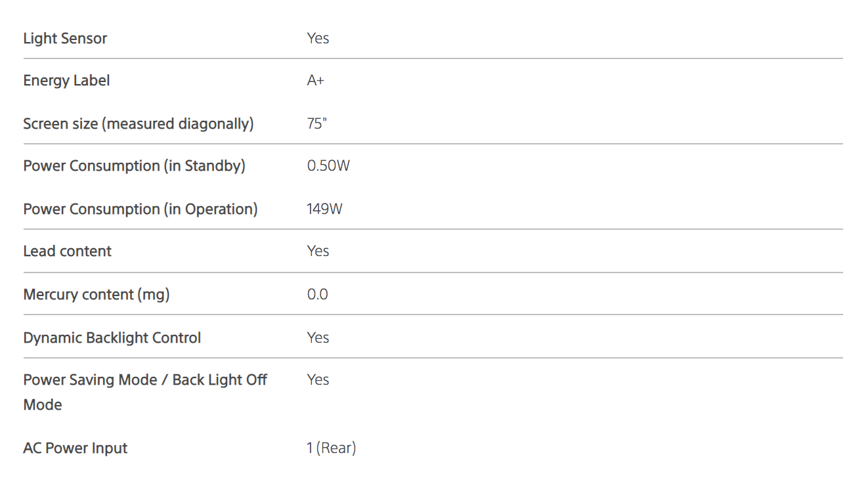Screen dimensions: 868x478
Task: Select the 0.50W standby power value
Action: coord(328,166)
